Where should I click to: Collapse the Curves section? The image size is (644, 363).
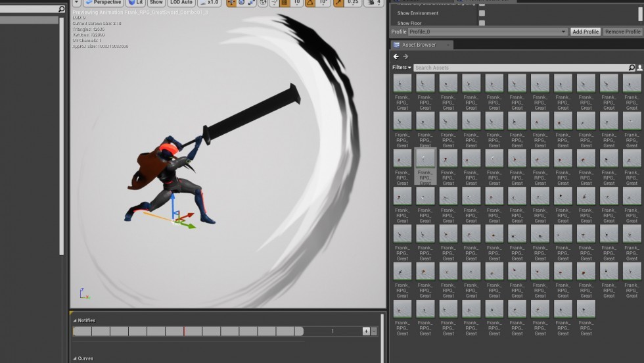[x=75, y=358]
